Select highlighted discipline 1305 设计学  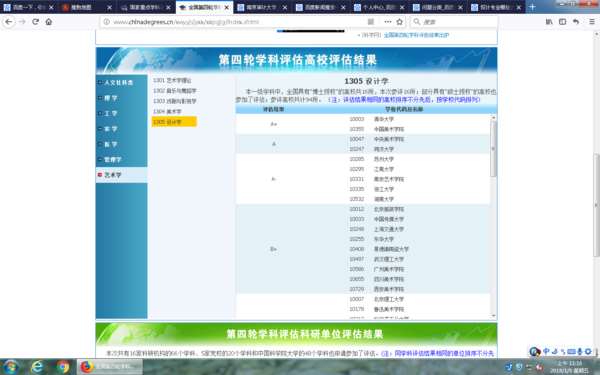click(x=174, y=122)
